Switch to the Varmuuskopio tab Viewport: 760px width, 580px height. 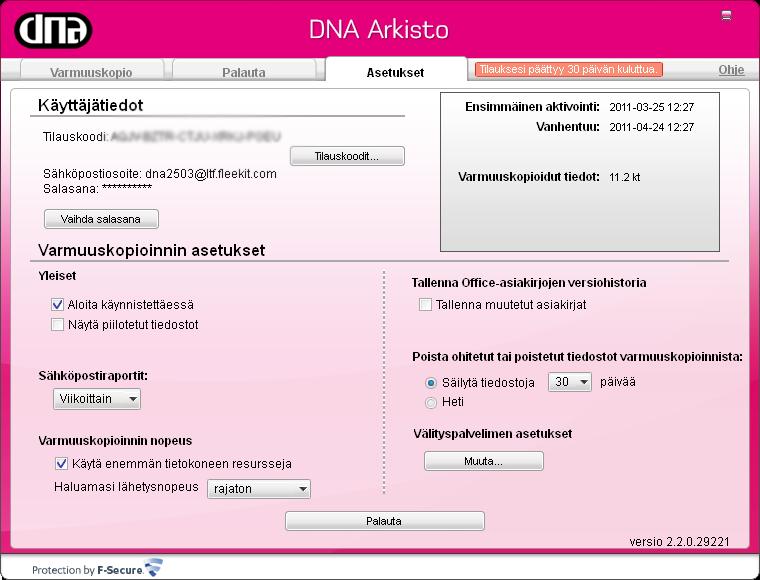pos(91,72)
